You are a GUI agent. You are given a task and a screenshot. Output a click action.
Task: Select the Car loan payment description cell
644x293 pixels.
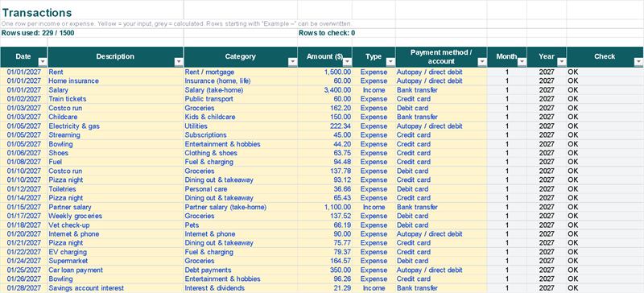116,270
